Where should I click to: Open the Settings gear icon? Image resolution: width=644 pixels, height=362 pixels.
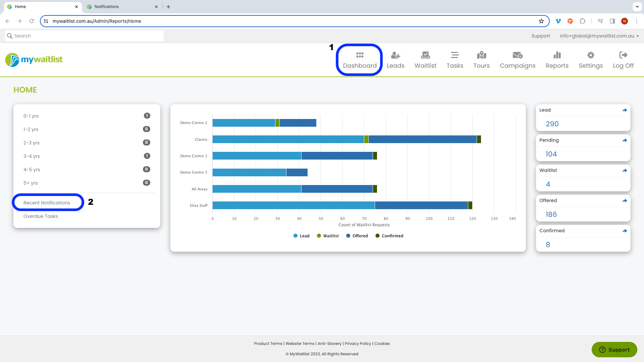[591, 55]
